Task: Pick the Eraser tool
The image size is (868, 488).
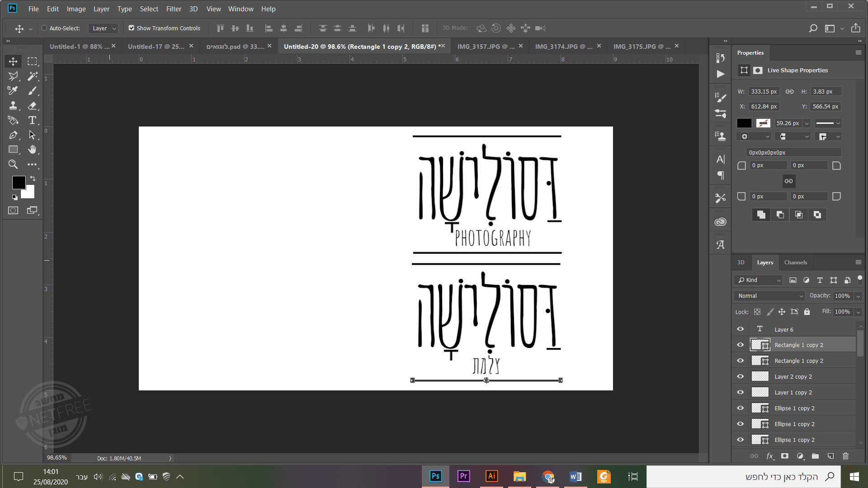Action: click(x=32, y=105)
